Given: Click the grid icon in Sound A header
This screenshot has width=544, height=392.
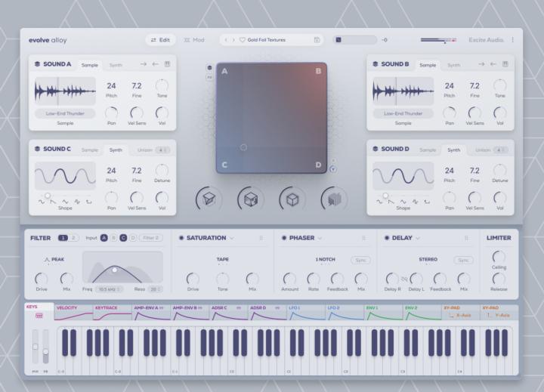Looking at the screenshot, I should (x=167, y=64).
